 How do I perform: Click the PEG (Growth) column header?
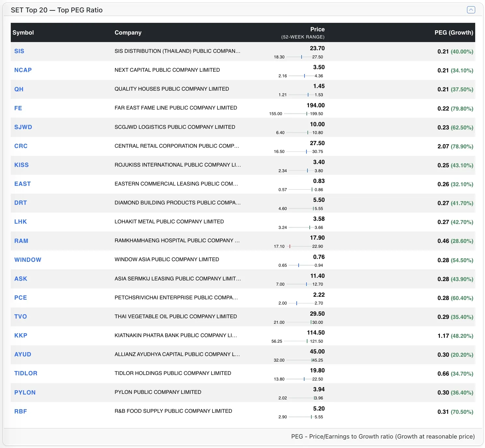(x=454, y=32)
